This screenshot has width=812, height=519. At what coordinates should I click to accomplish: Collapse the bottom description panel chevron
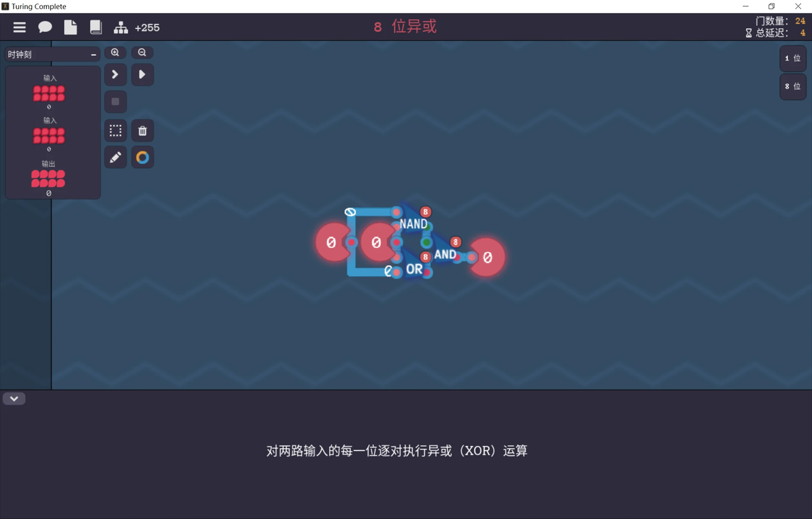click(x=14, y=398)
